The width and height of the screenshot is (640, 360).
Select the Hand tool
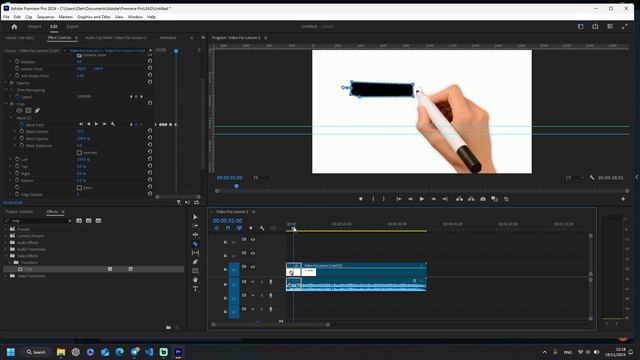pyautogui.click(x=195, y=280)
